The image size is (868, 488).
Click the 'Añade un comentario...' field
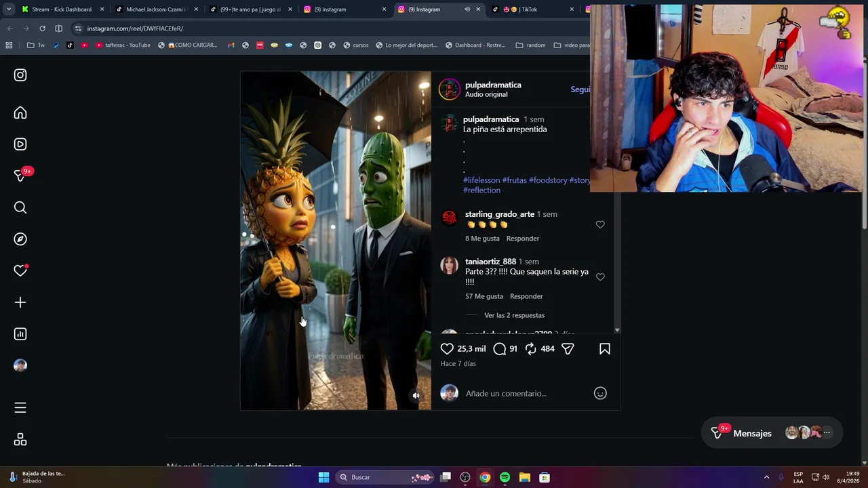coord(526,393)
